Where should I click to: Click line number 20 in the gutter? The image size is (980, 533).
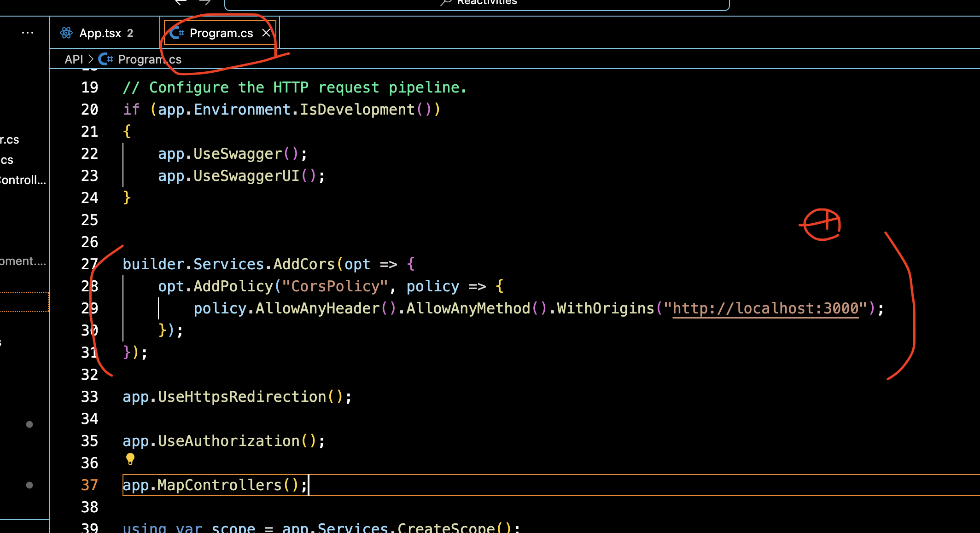(89, 110)
